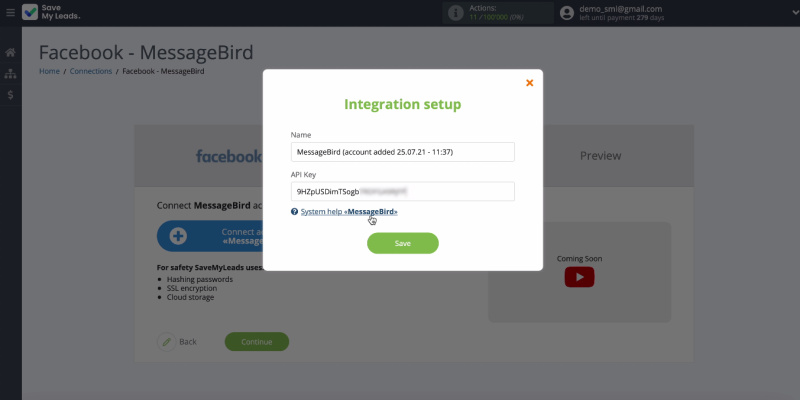Select the Preview step tab
This screenshot has width=800, height=400.
[x=601, y=156]
